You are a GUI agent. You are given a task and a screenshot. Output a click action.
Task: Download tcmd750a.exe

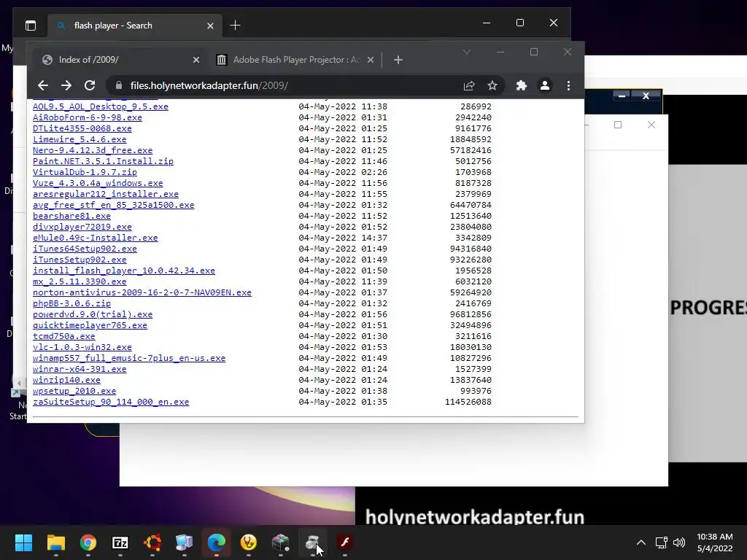[x=64, y=337]
